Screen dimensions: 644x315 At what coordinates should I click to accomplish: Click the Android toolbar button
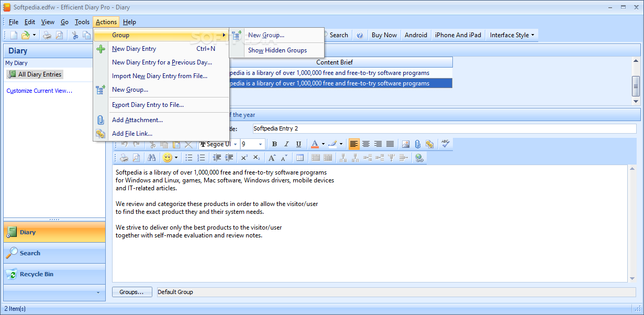tap(416, 35)
